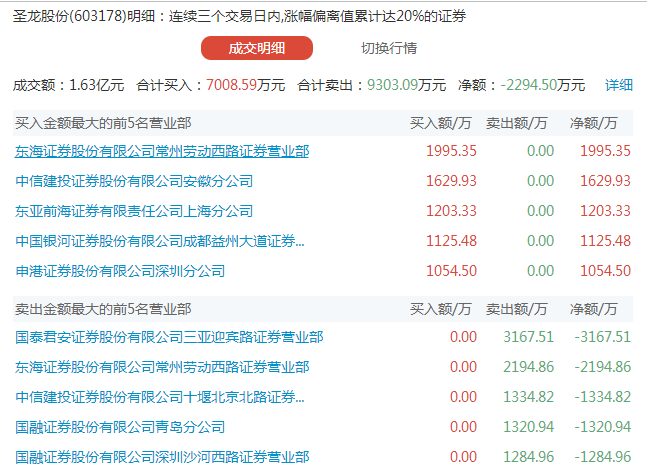Select 成交额：1.63亿元 text
This screenshot has width=647, height=470.
(68, 85)
